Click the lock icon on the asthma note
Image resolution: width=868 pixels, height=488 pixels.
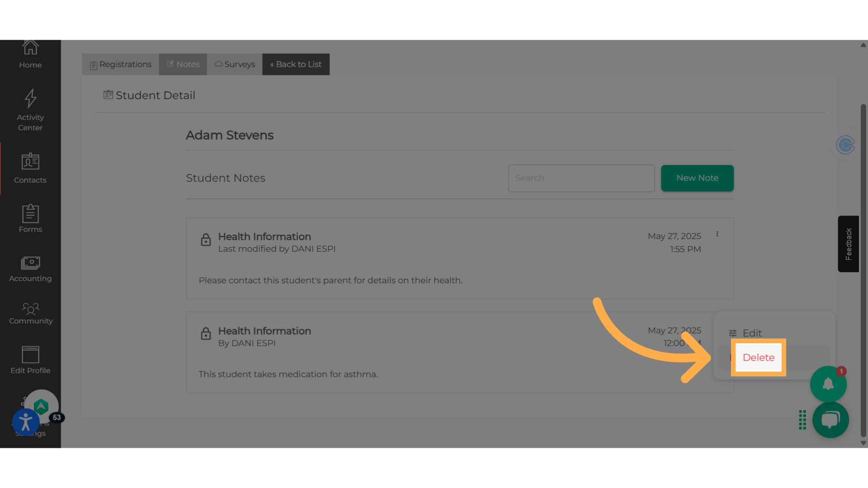pos(206,333)
